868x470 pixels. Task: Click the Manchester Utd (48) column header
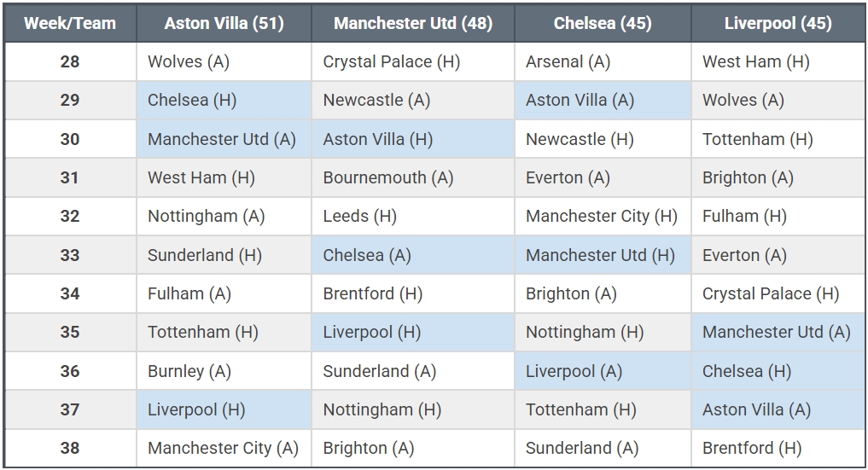(413, 23)
